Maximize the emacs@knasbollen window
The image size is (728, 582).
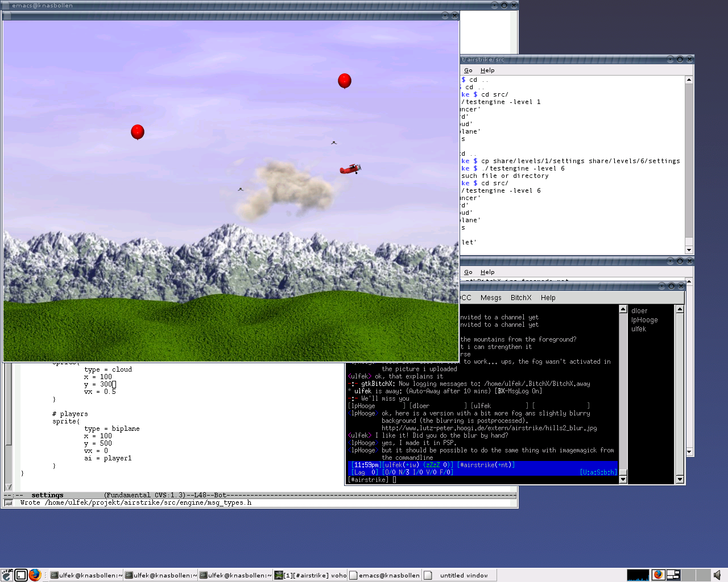504,5
